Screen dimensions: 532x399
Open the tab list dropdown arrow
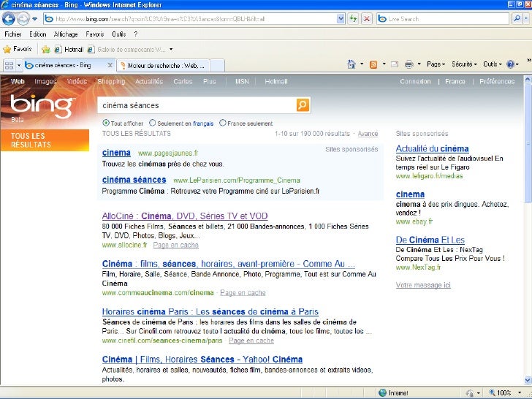(19, 65)
